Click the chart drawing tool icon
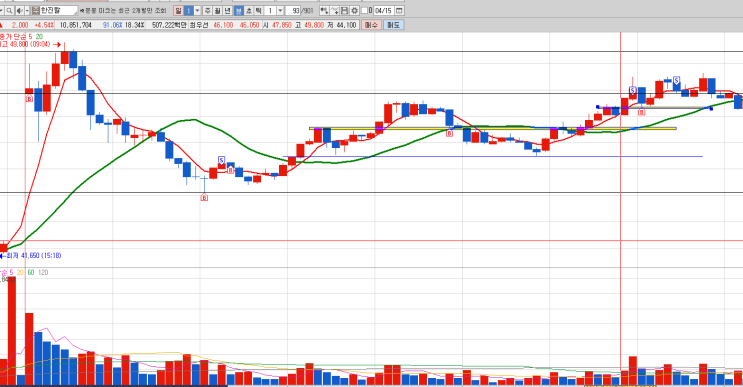 335,10
